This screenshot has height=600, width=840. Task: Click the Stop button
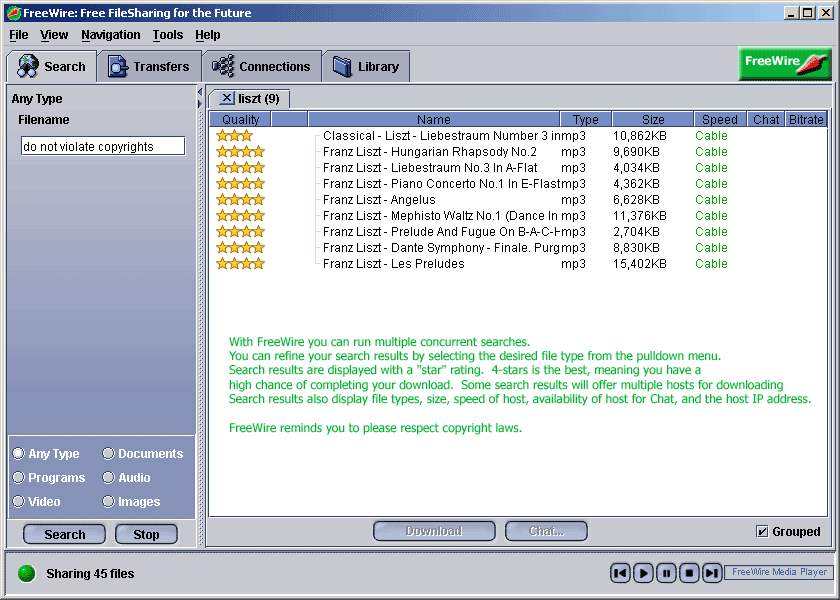(146, 534)
